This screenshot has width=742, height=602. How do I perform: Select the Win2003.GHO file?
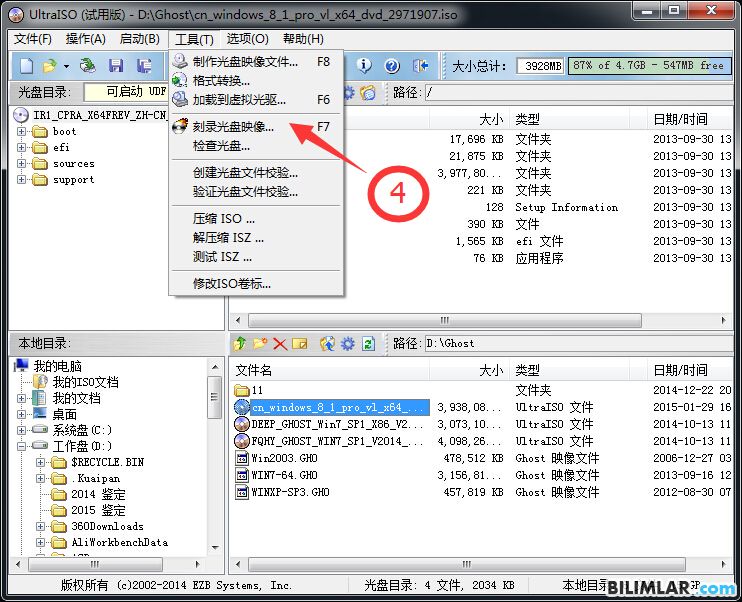tap(284, 458)
